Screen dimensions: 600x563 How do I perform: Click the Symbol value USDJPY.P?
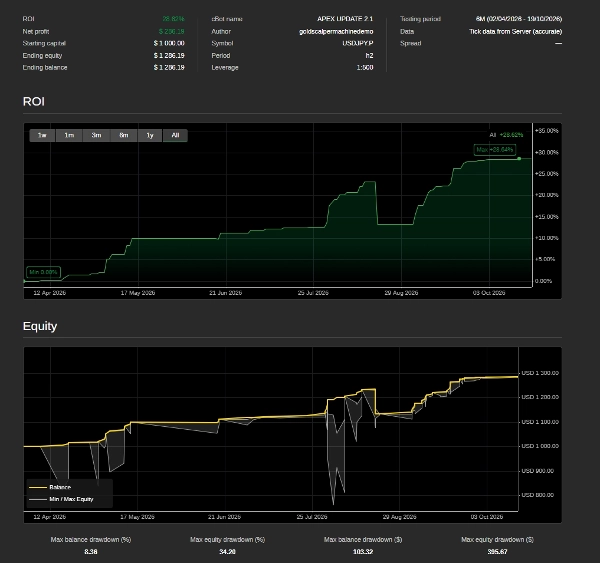pyautogui.click(x=358, y=43)
